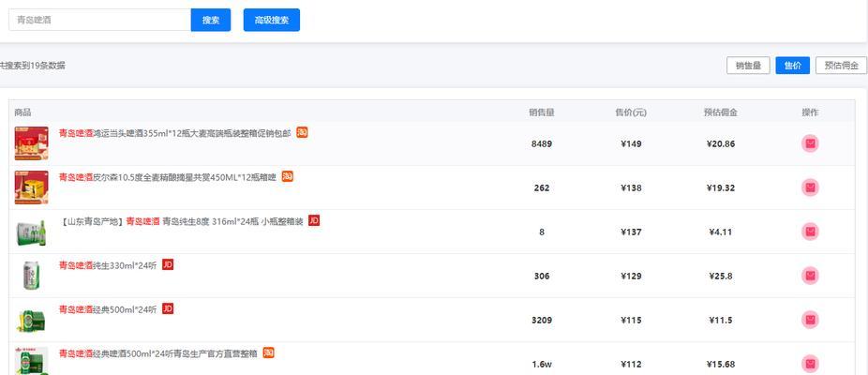Click commission value ¥25.8
The width and height of the screenshot is (868, 375).
[x=721, y=277]
